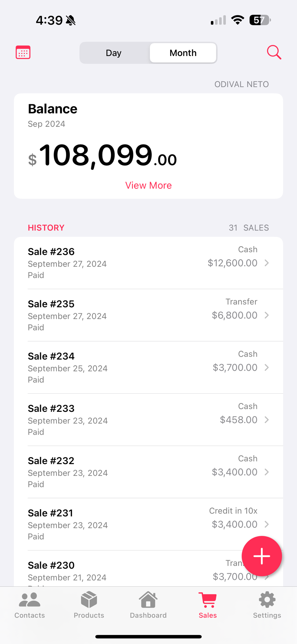Switch view to Day segment
The image size is (297, 644).
(114, 53)
